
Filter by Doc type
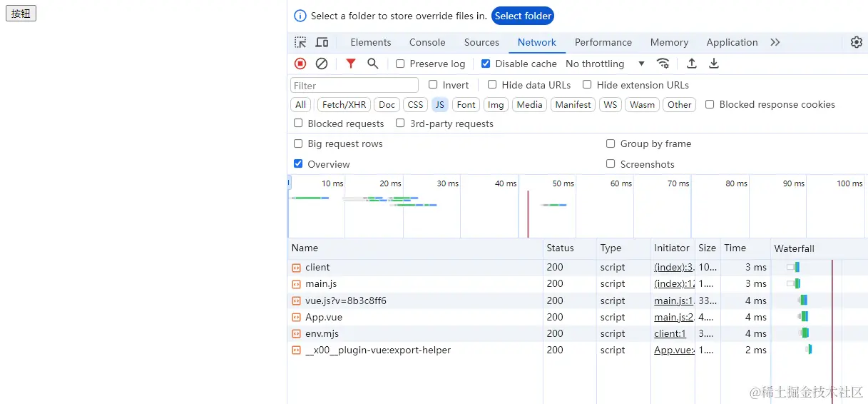tap(387, 104)
